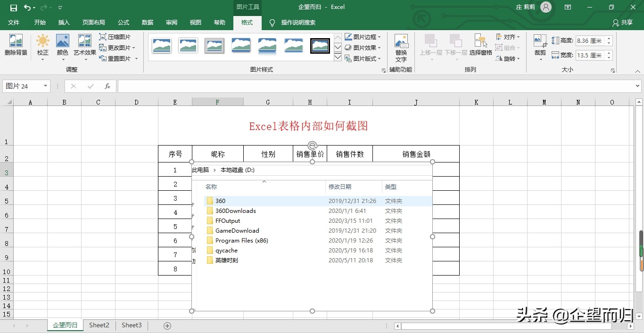Select the Sheet3 tab

pos(132,325)
